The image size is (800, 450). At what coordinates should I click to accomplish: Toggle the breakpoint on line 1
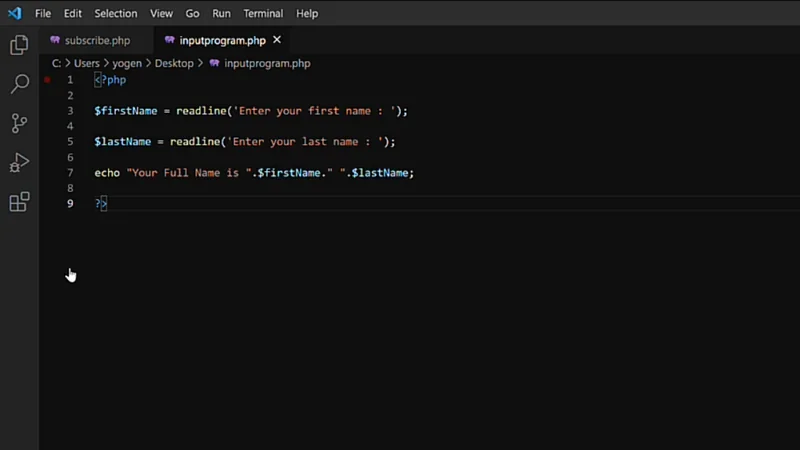47,80
